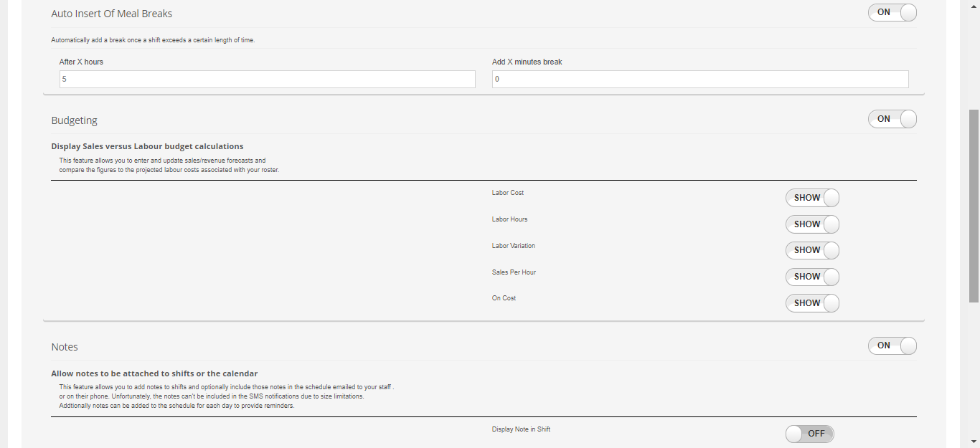Click the scrollbar down arrow
The height and width of the screenshot is (448, 980).
click(974, 442)
